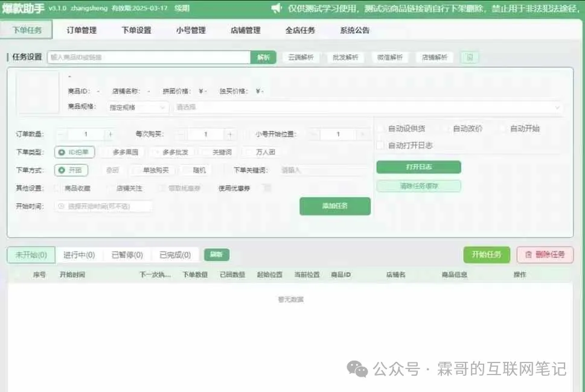This screenshot has height=392, width=585.
Task: Switch to the 订单管理 tab
Action: 82,30
